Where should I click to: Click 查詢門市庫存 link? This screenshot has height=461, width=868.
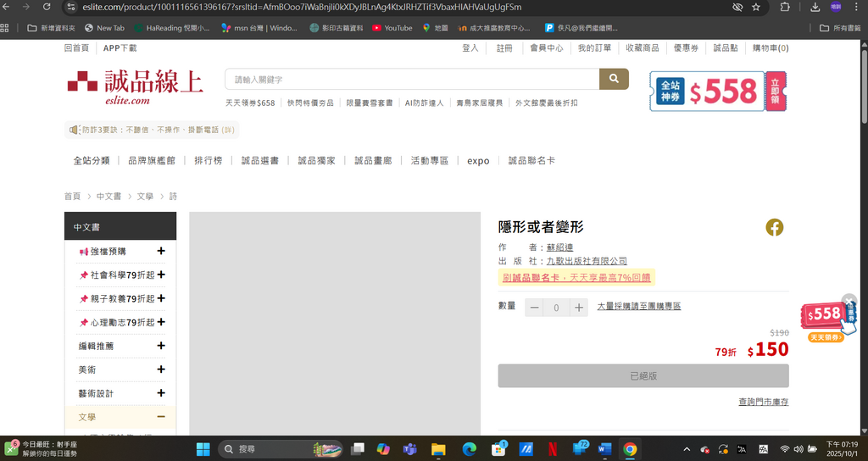tap(763, 402)
